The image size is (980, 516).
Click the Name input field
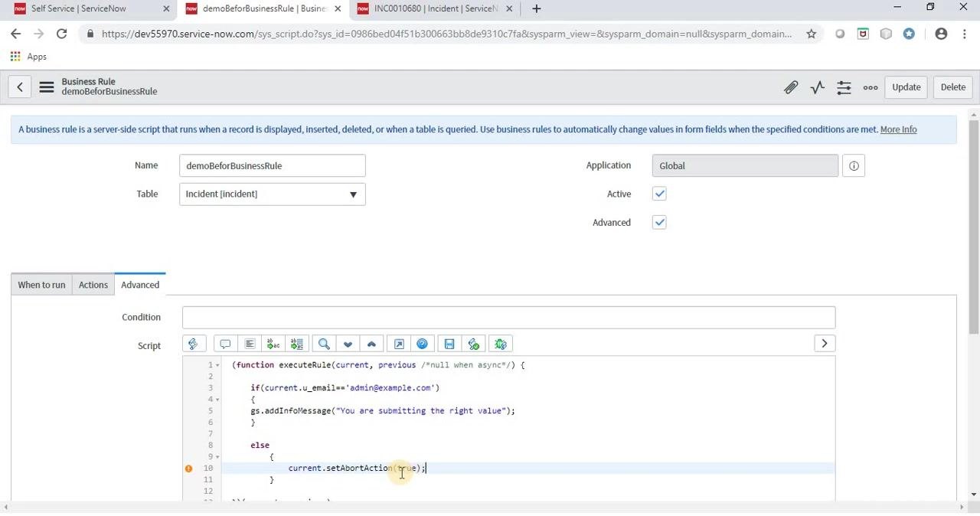(x=273, y=166)
